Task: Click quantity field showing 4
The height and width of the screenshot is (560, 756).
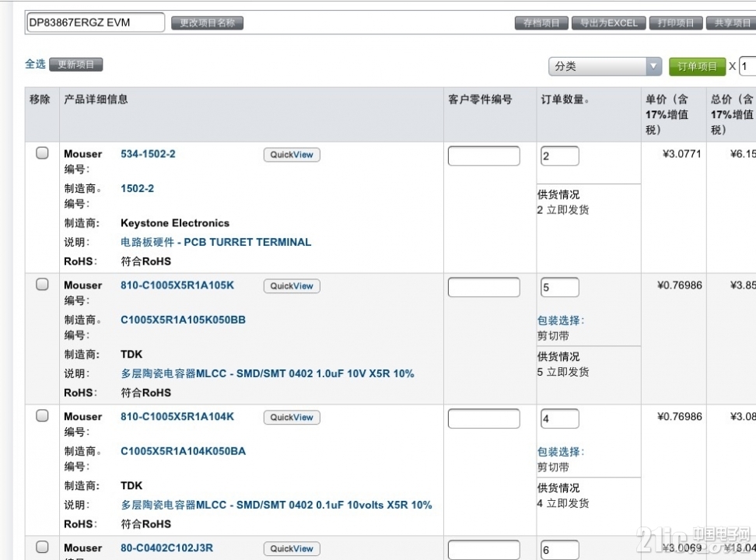Action: [x=560, y=418]
